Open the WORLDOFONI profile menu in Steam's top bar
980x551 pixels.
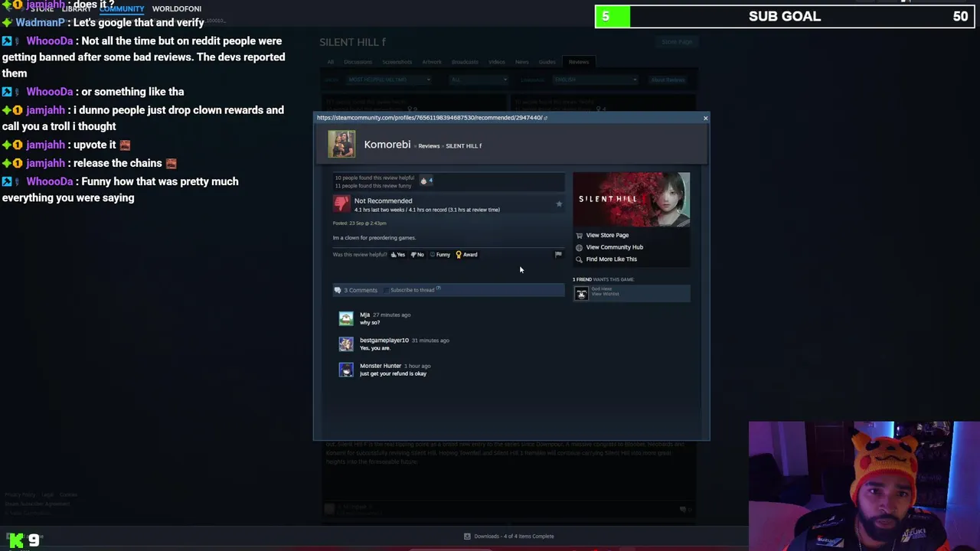pos(177,8)
